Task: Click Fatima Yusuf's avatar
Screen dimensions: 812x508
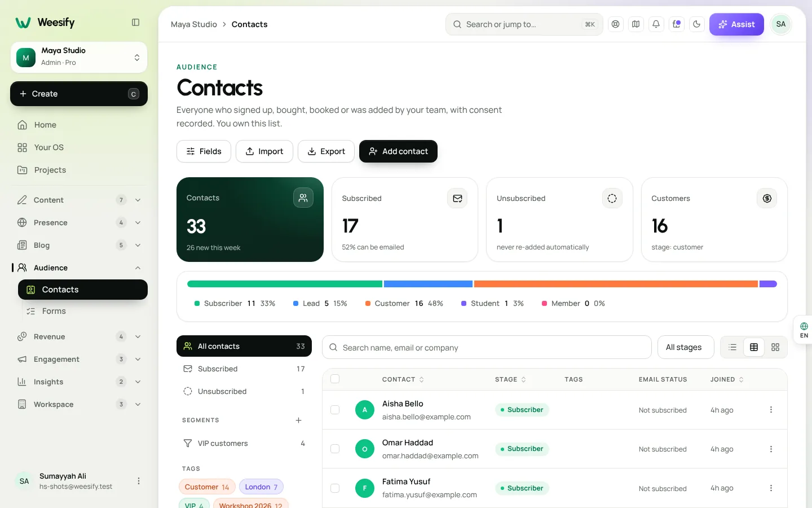Action: (x=365, y=488)
